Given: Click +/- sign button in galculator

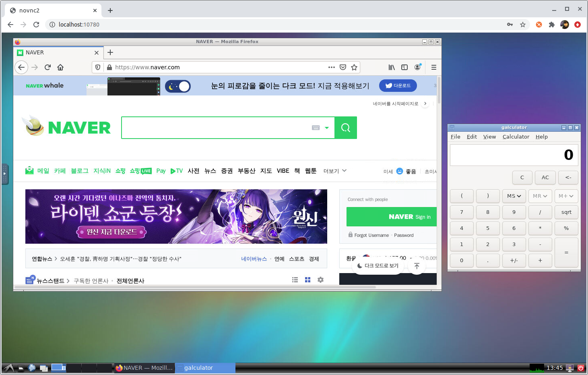Looking at the screenshot, I should [514, 261].
